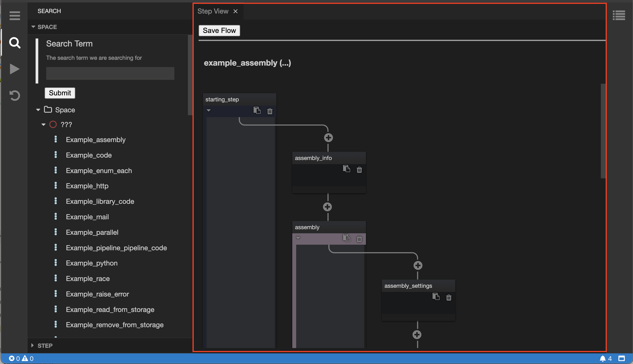The image size is (633, 364).
Task: Collapse the ??? tree node
Action: 43,124
